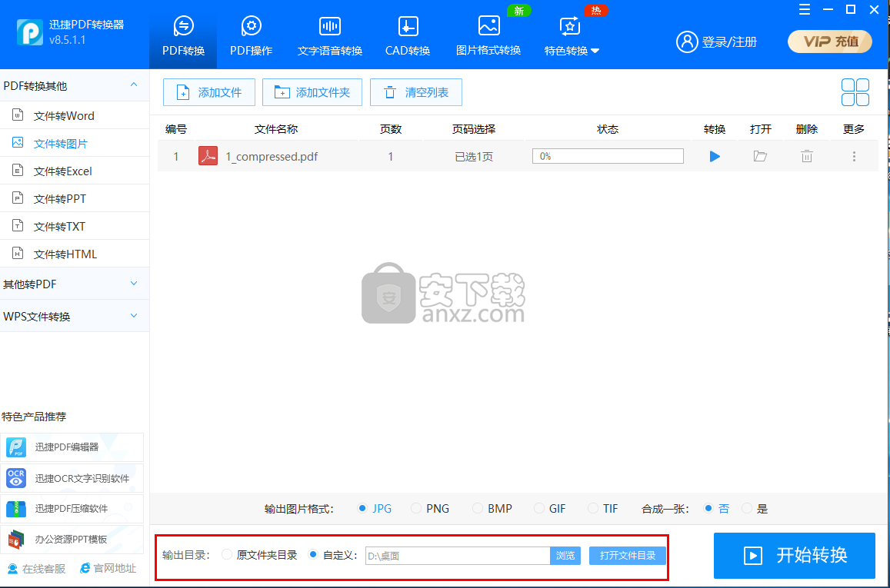
Task: Click the TXT icon beside 文件转TXT
Action: [18, 226]
